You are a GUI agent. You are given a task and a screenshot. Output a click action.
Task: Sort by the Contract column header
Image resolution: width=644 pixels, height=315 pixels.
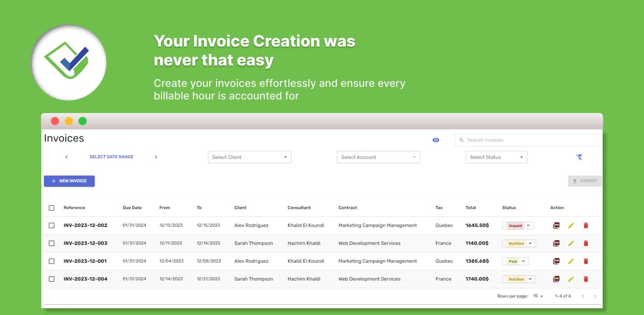coord(348,208)
